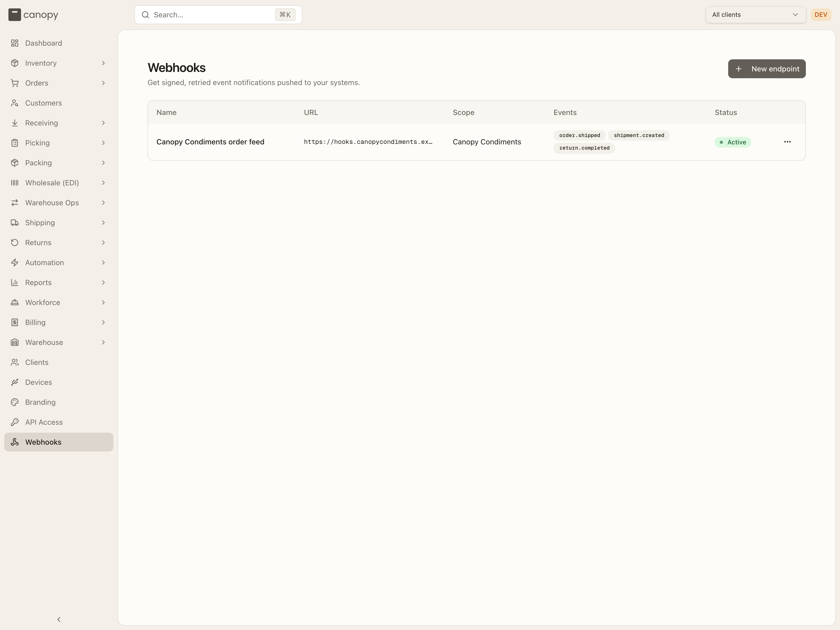Expand the Returns submenu chevron

tap(103, 242)
